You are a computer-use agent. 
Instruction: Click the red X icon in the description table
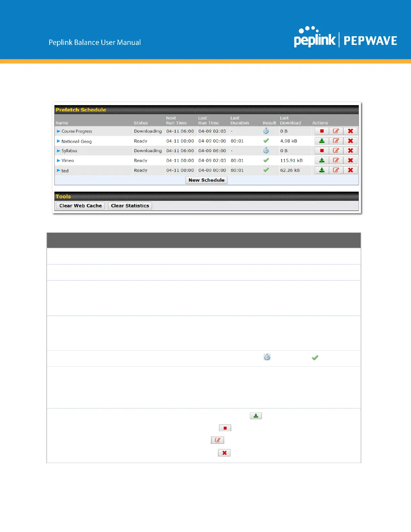coord(224,453)
